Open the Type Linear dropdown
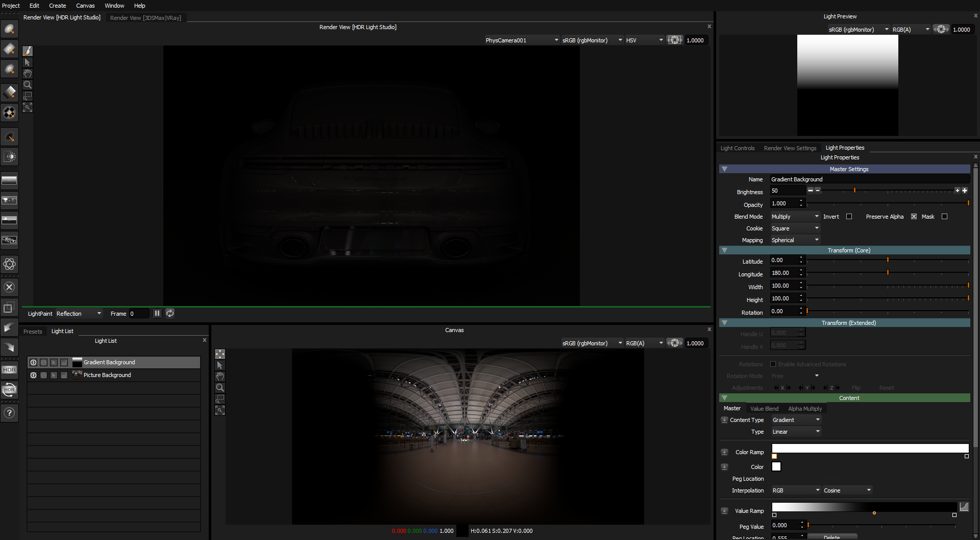Image resolution: width=980 pixels, height=540 pixels. [796, 432]
